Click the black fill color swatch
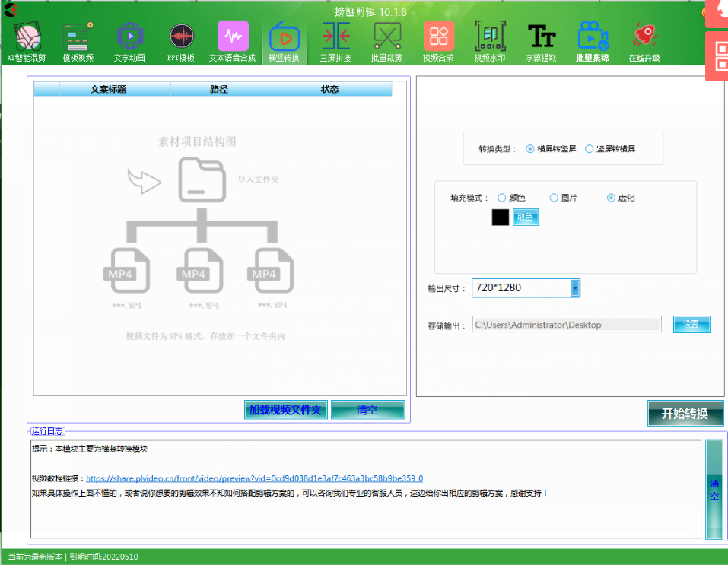This screenshot has height=565, width=728. tap(500, 217)
